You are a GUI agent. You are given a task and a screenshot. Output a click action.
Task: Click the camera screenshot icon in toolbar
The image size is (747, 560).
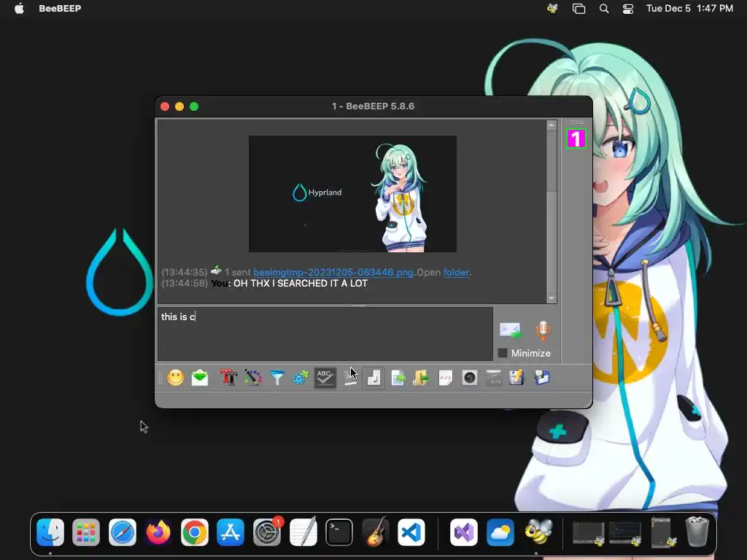point(469,378)
